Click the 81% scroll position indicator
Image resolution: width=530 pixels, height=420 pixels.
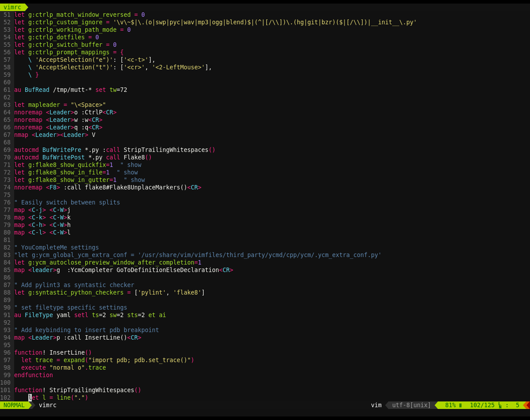pyautogui.click(x=450, y=405)
